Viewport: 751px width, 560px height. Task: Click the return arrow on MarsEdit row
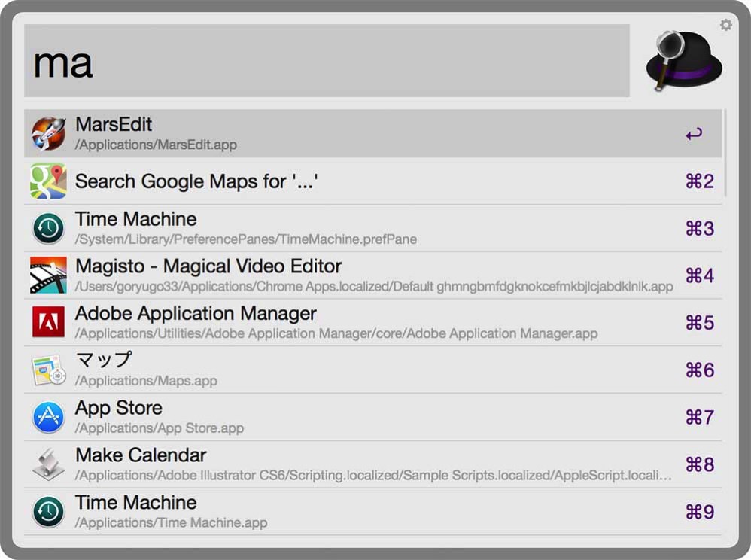point(694,134)
